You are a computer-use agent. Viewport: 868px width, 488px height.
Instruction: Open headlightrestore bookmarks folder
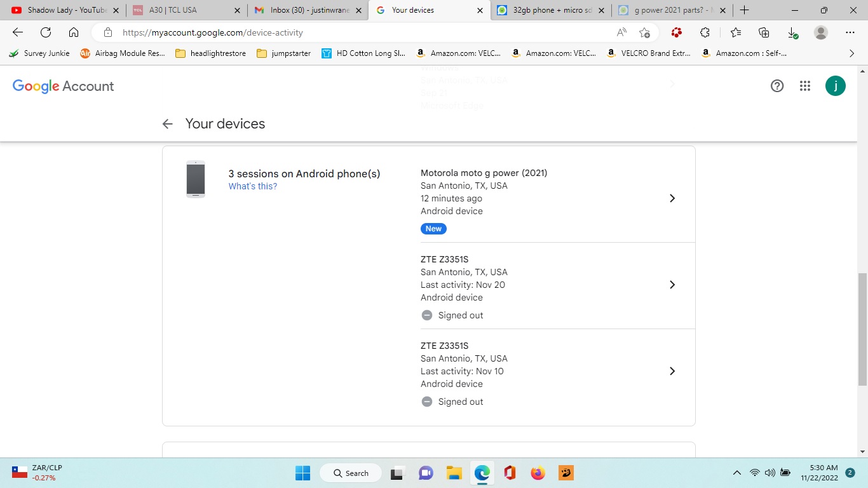click(x=210, y=53)
